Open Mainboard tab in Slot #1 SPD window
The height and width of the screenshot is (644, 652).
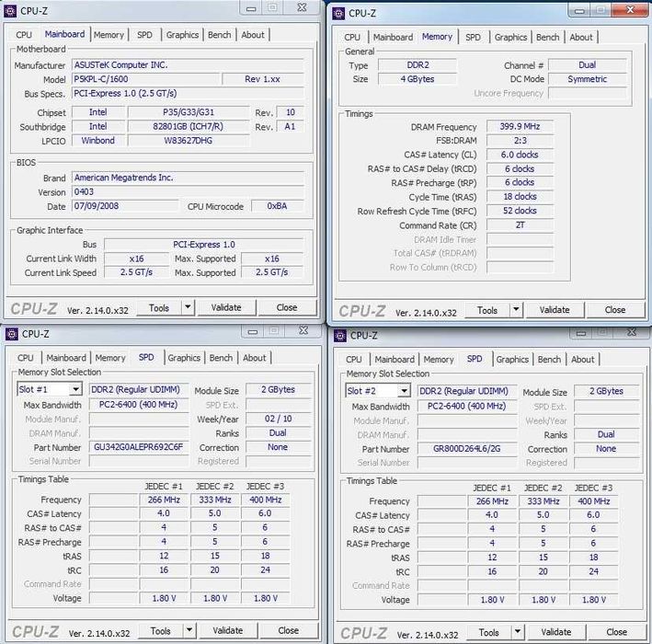coord(66,358)
